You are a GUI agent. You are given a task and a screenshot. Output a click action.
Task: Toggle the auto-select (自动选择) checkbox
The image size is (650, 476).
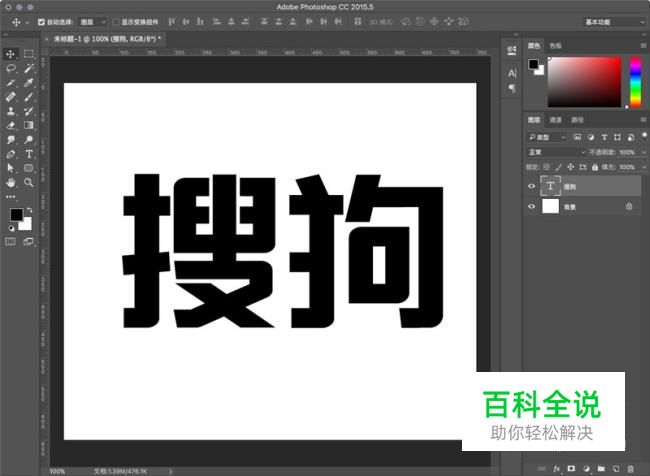41,22
